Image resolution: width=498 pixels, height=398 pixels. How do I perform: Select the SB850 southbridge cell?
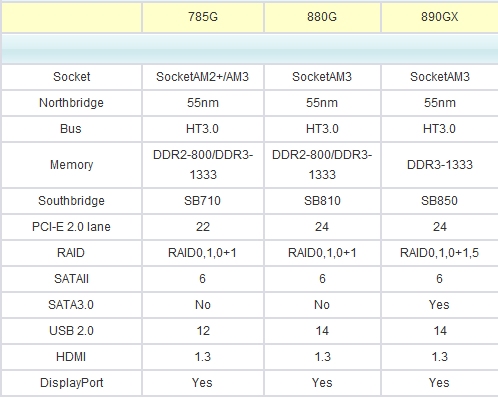(x=440, y=201)
